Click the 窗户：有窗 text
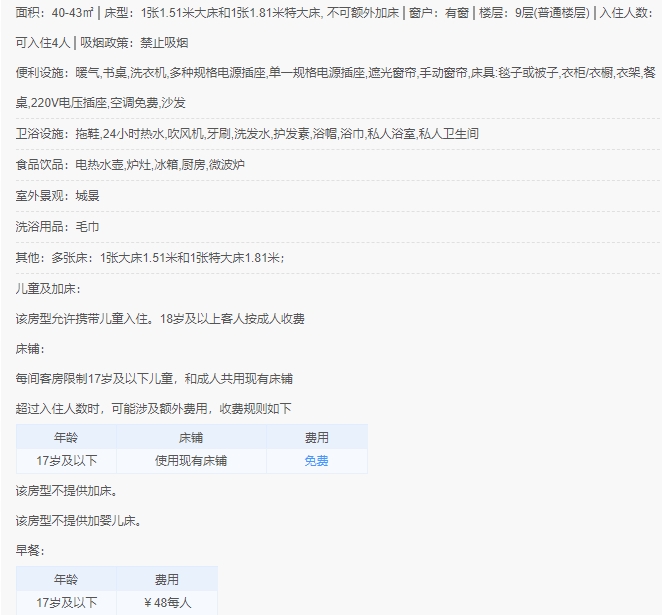 point(439,13)
